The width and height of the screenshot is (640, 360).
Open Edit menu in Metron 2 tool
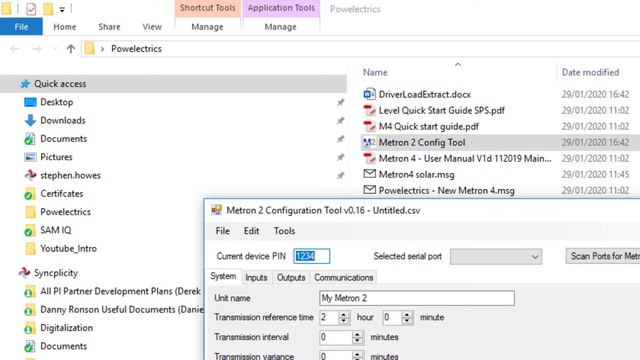251,231
